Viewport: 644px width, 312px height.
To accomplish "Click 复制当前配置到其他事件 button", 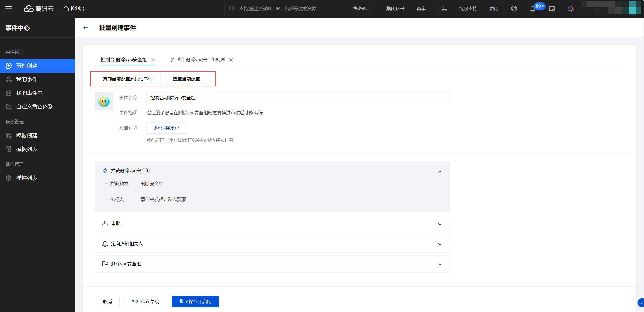I will click(x=127, y=79).
